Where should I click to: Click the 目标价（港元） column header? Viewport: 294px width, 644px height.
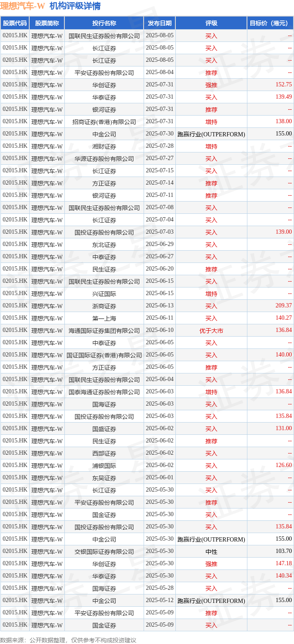pyautogui.click(x=270, y=23)
